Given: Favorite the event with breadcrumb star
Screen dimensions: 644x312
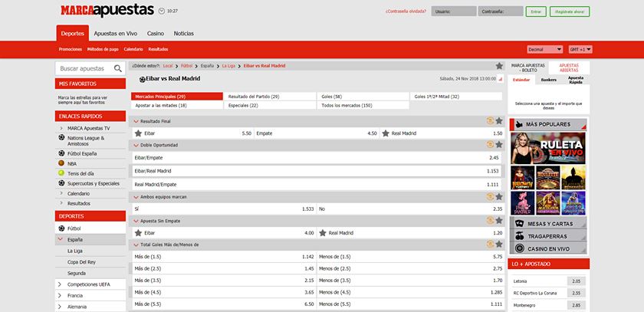Looking at the screenshot, I should click(499, 66).
